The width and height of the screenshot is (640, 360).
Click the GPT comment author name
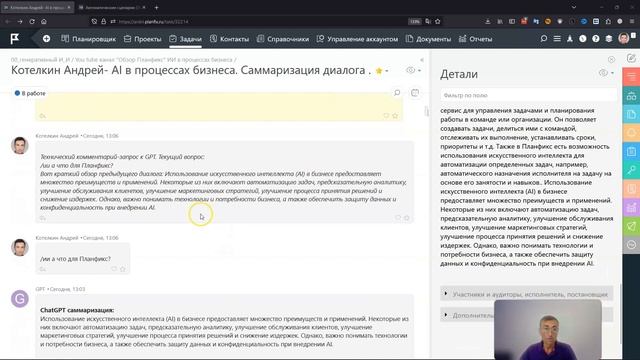coord(40,289)
